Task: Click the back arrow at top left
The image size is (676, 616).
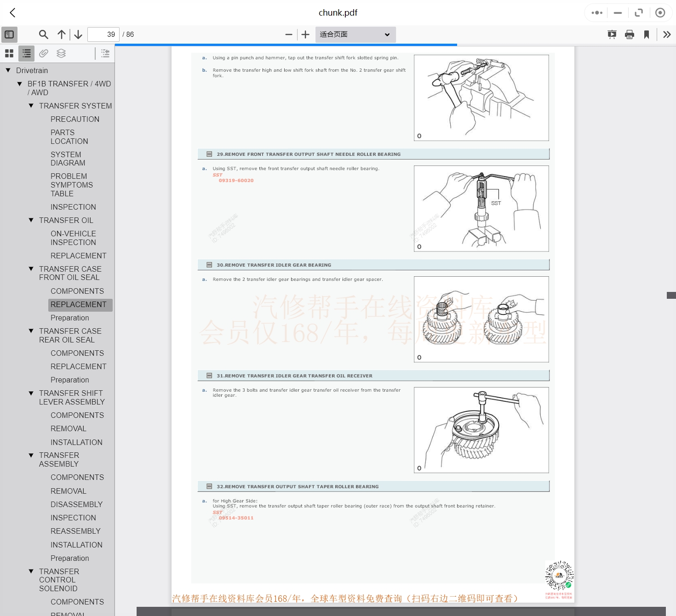Action: click(13, 13)
